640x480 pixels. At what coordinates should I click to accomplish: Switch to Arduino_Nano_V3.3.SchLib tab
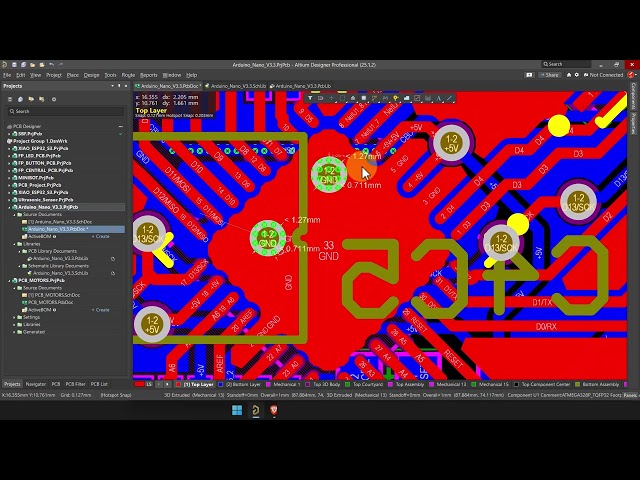coord(235,86)
